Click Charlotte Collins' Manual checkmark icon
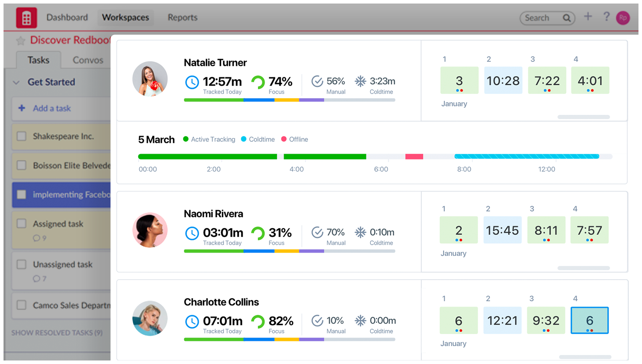This screenshot has width=642, height=364. 317,321
